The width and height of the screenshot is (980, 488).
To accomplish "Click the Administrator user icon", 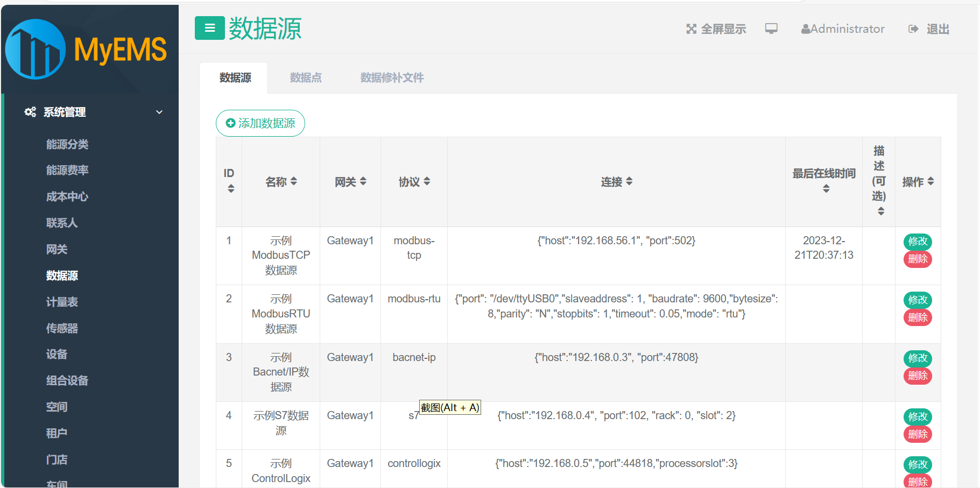I will [805, 29].
